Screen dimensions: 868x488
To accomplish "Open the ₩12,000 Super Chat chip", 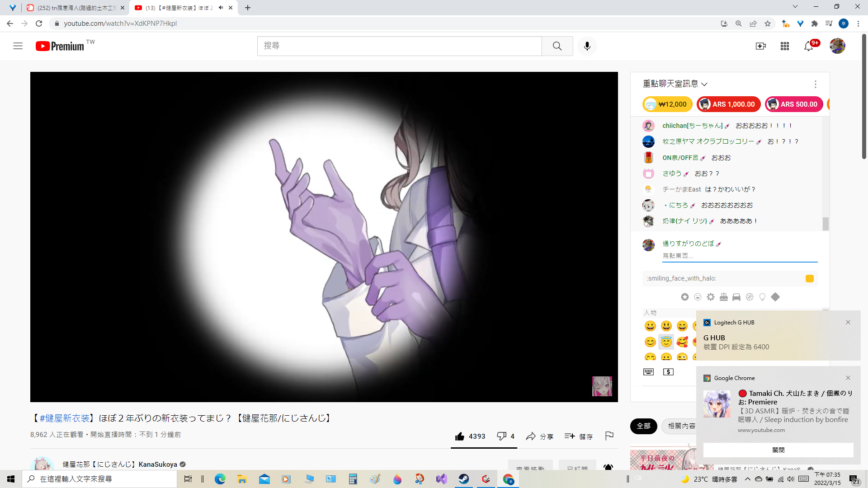I will pos(667,104).
